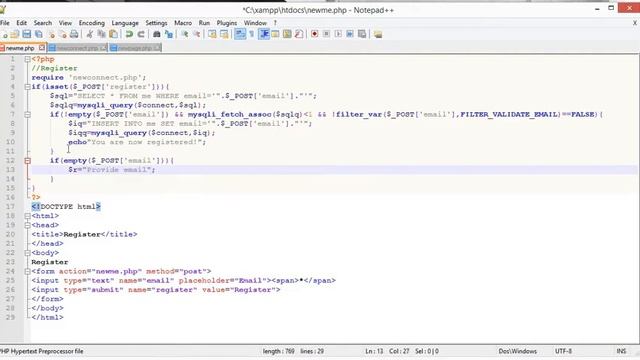Switch to the newme.php tab
Viewport: 640px width, 360px height.
(20, 48)
